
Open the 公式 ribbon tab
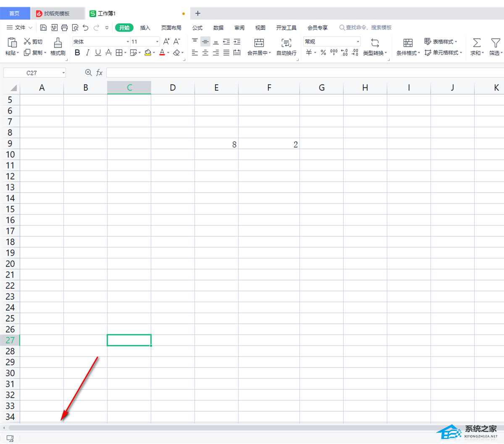point(197,28)
